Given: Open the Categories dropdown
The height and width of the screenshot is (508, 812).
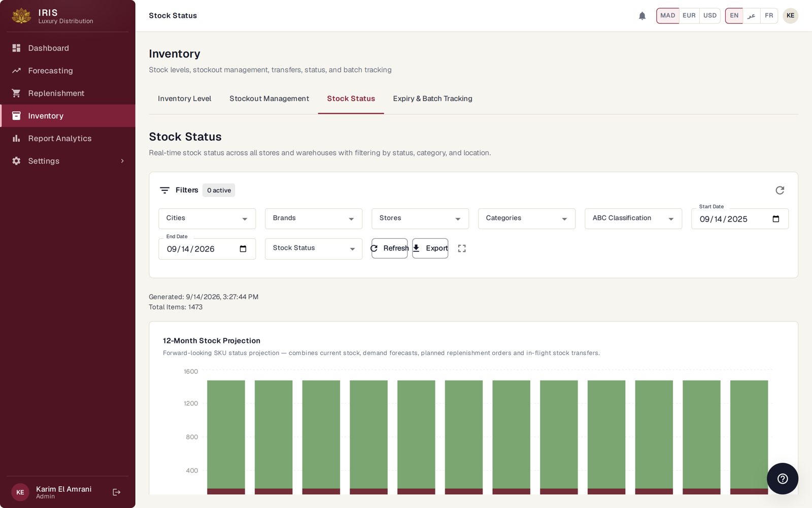Looking at the screenshot, I should (x=527, y=218).
